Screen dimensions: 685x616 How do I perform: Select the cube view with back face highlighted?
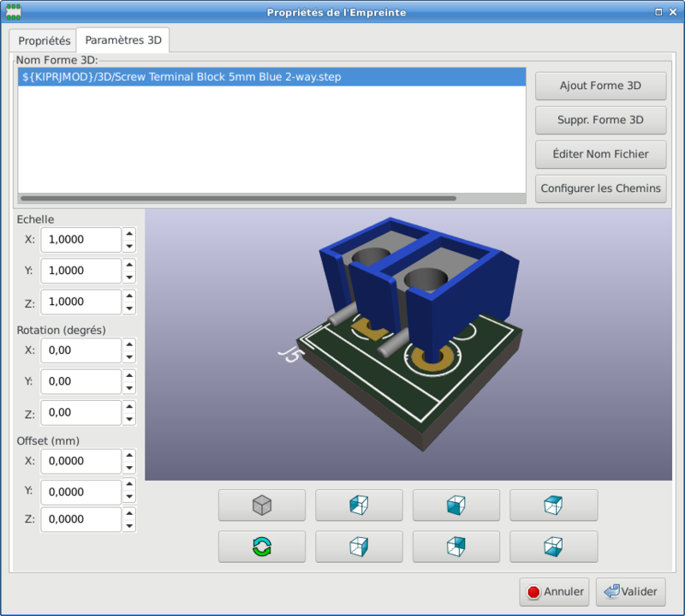(x=456, y=547)
